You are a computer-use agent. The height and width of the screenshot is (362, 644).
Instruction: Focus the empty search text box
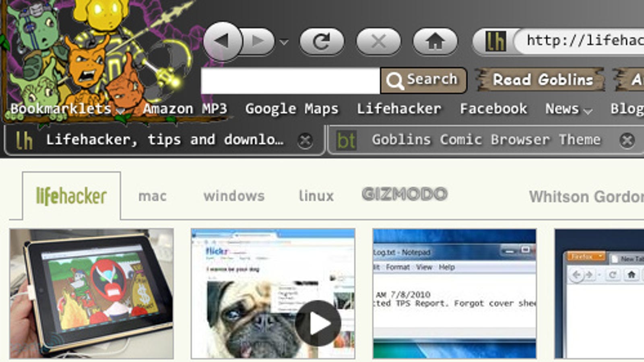(x=291, y=81)
